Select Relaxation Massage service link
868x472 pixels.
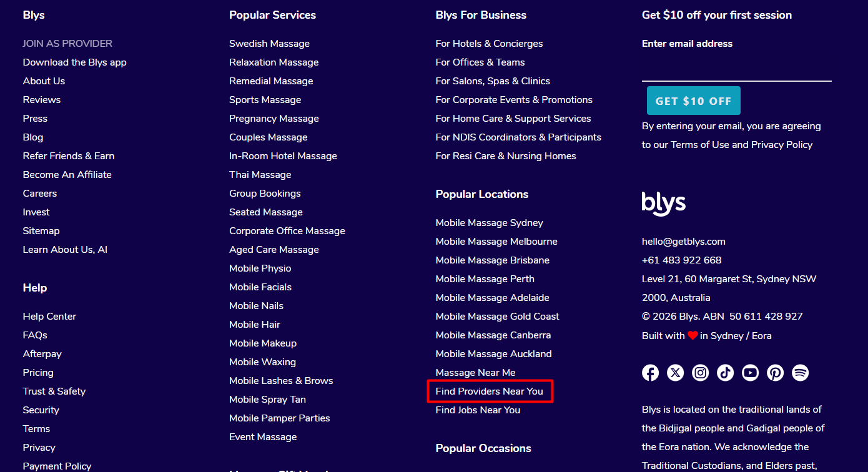(x=274, y=62)
